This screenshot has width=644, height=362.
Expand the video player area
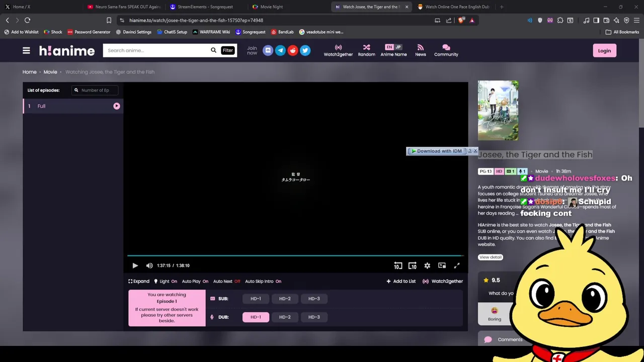[x=139, y=281]
